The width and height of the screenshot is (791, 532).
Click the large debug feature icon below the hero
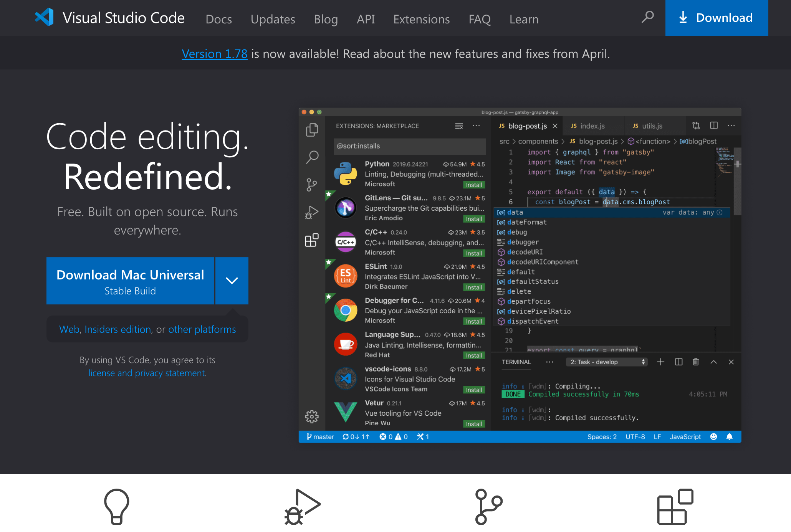click(x=302, y=507)
